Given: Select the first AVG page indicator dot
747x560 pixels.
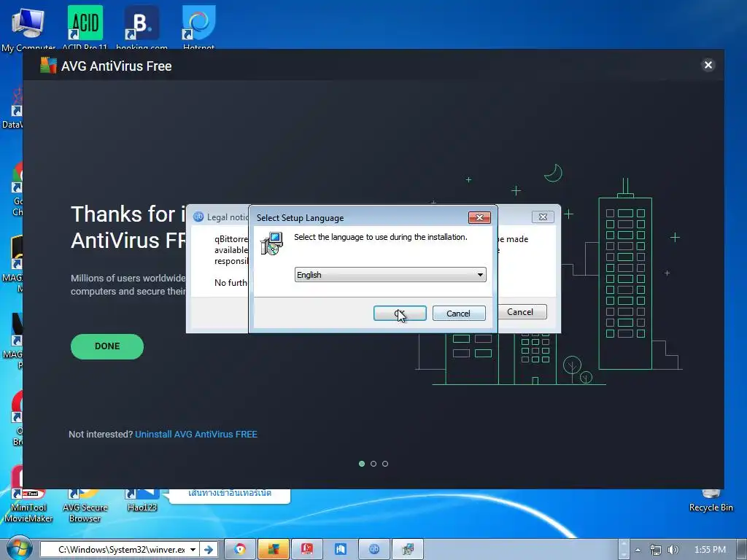Looking at the screenshot, I should click(x=362, y=464).
